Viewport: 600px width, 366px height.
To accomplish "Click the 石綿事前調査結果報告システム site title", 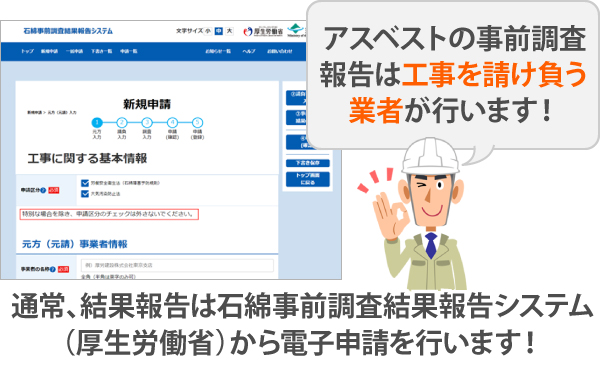I will (68, 31).
